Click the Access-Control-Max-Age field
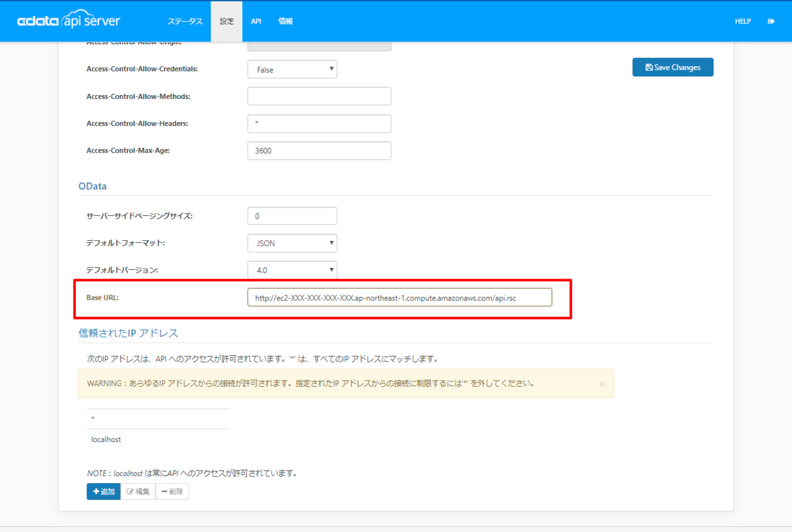792x532 pixels. (319, 150)
